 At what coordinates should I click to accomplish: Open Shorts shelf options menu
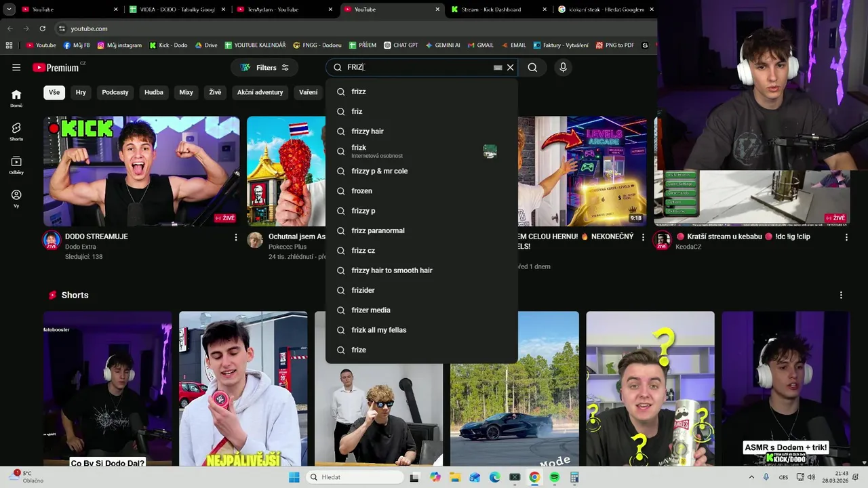click(841, 296)
